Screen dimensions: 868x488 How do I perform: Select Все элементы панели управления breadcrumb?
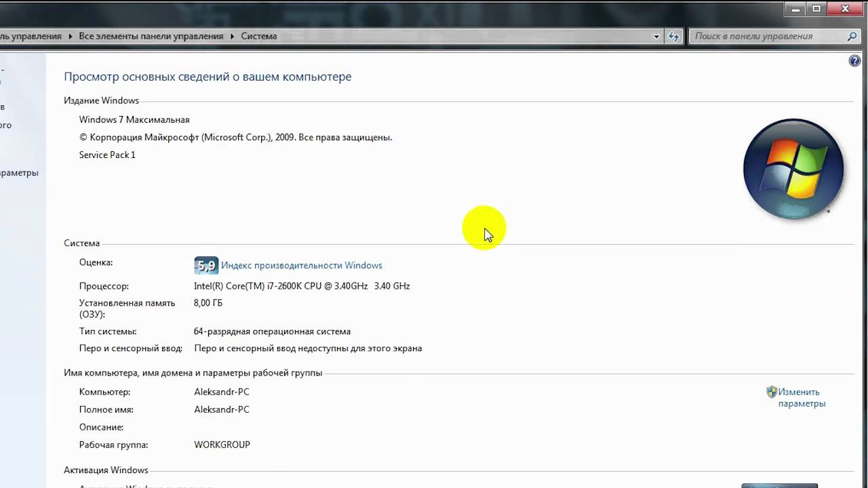click(x=151, y=37)
